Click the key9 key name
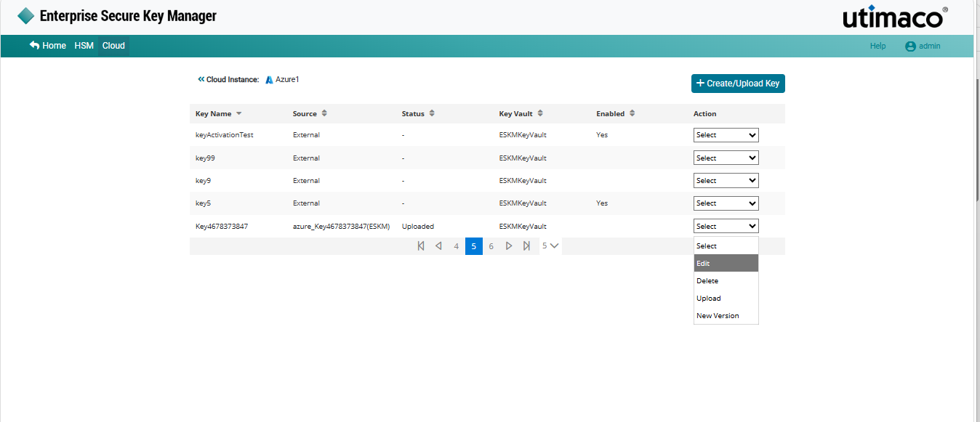 204,180
